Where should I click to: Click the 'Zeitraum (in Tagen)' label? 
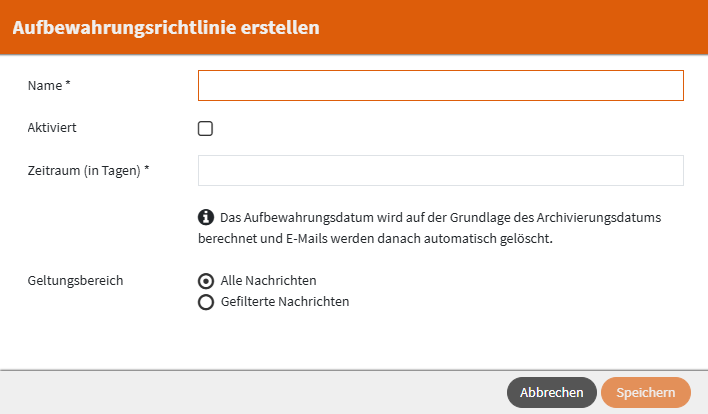84,170
